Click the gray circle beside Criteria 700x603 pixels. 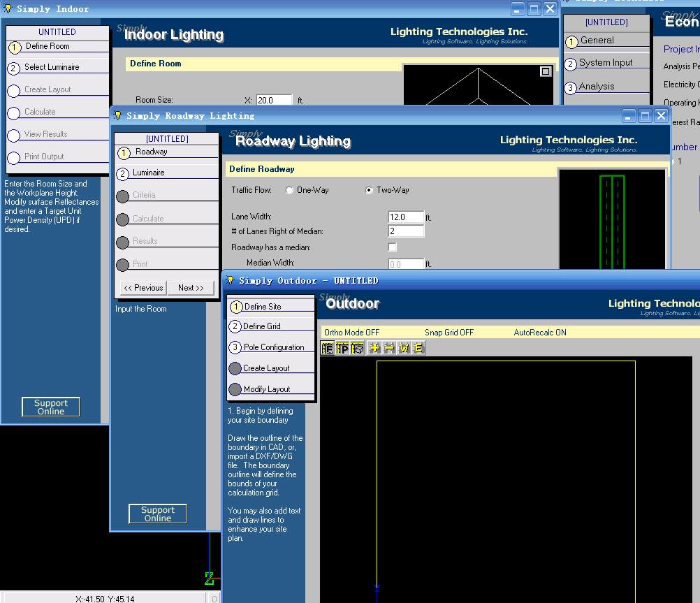coord(123,196)
